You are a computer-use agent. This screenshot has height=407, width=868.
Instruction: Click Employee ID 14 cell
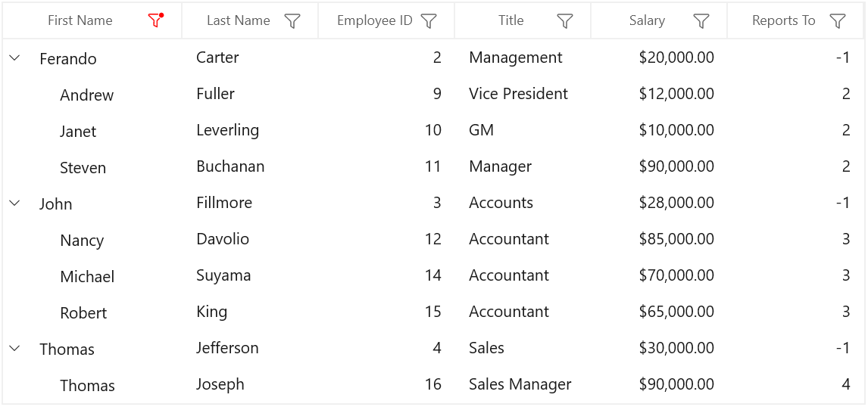pyautogui.click(x=433, y=275)
